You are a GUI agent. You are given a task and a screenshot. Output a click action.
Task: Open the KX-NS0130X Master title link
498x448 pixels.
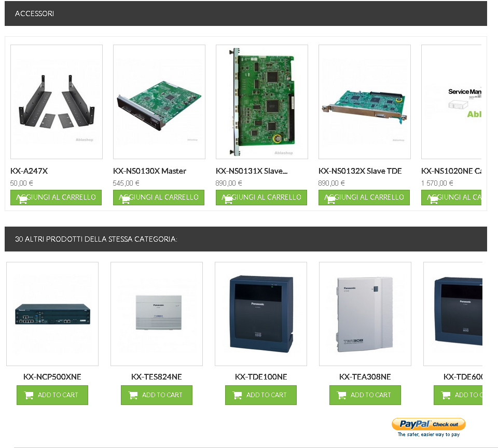149,171
